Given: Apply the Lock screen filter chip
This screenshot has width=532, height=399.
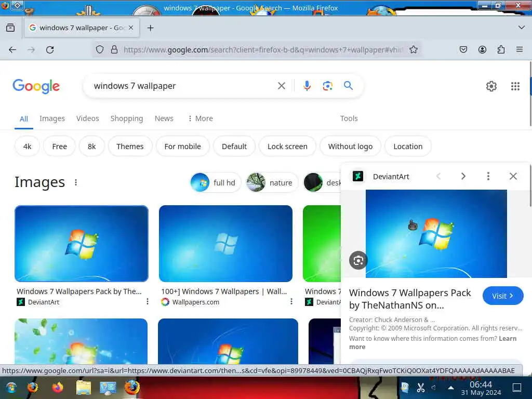Looking at the screenshot, I should (x=287, y=146).
